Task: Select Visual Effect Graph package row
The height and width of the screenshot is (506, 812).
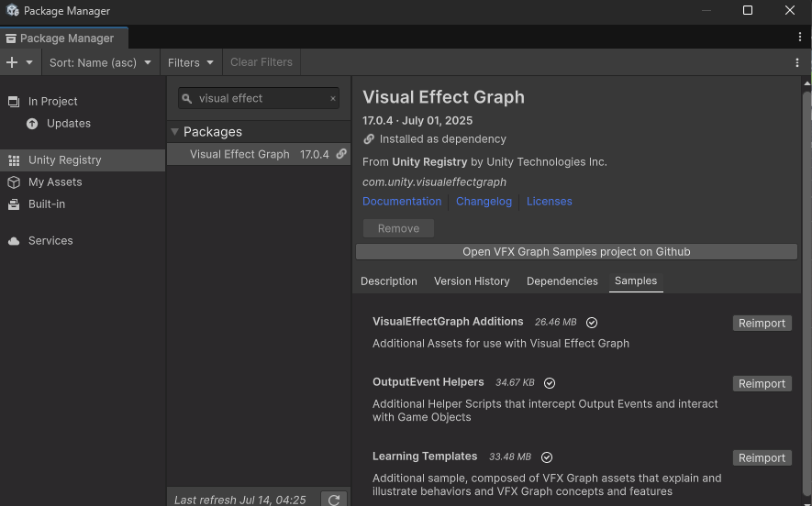Action: tap(259, 154)
